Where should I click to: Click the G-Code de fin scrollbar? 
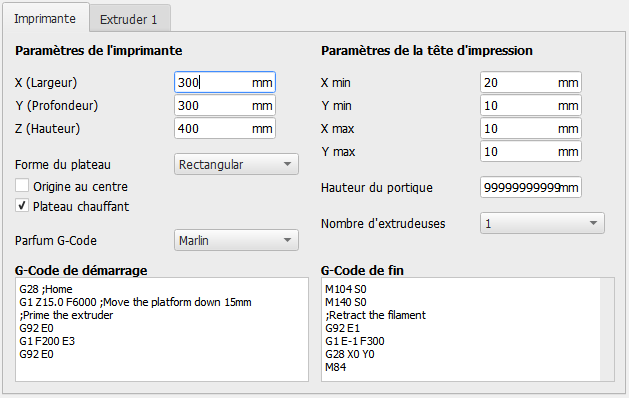607,329
